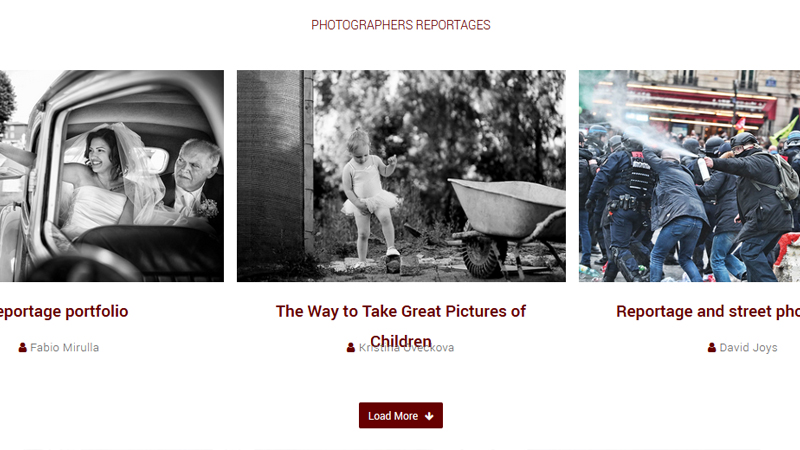
Task: Click the user icon beside David Joys
Action: tap(712, 347)
